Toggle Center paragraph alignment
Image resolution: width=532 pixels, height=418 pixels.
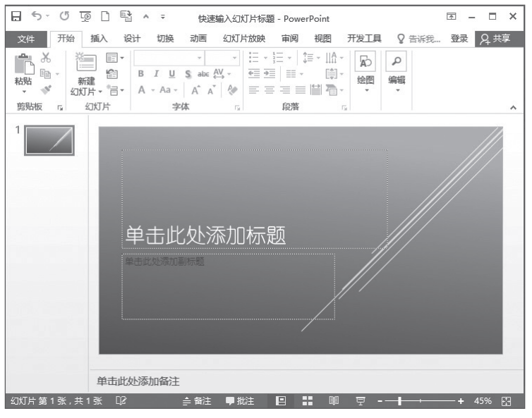(270, 90)
